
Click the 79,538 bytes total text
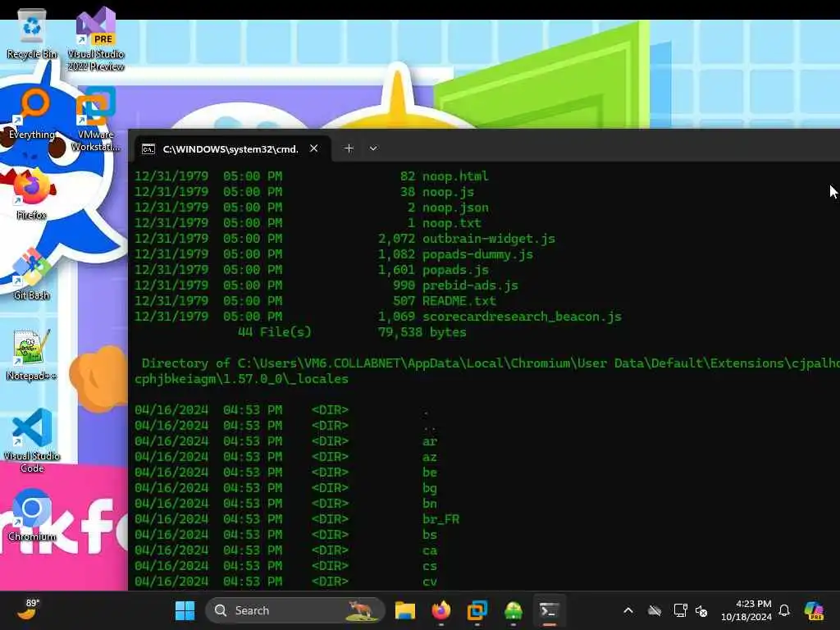pyautogui.click(x=422, y=332)
